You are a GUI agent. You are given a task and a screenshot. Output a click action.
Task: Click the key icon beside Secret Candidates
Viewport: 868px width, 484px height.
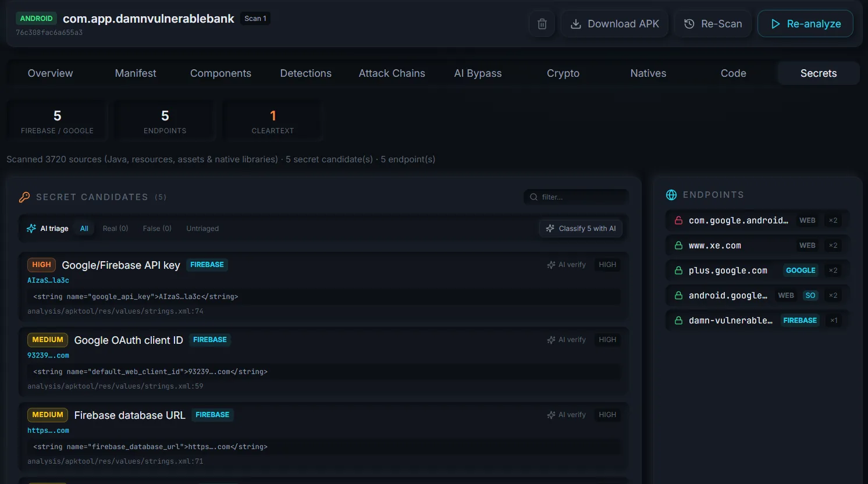point(24,197)
